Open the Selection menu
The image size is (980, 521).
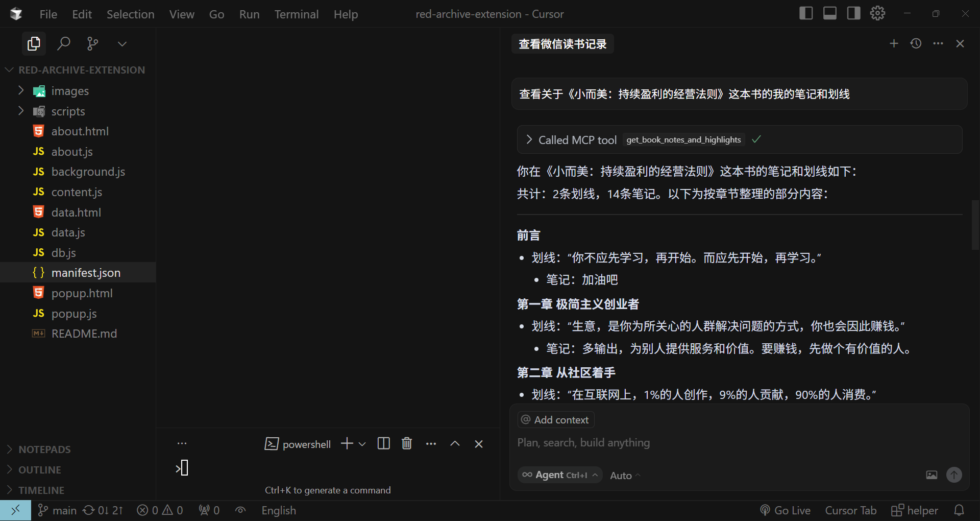130,14
